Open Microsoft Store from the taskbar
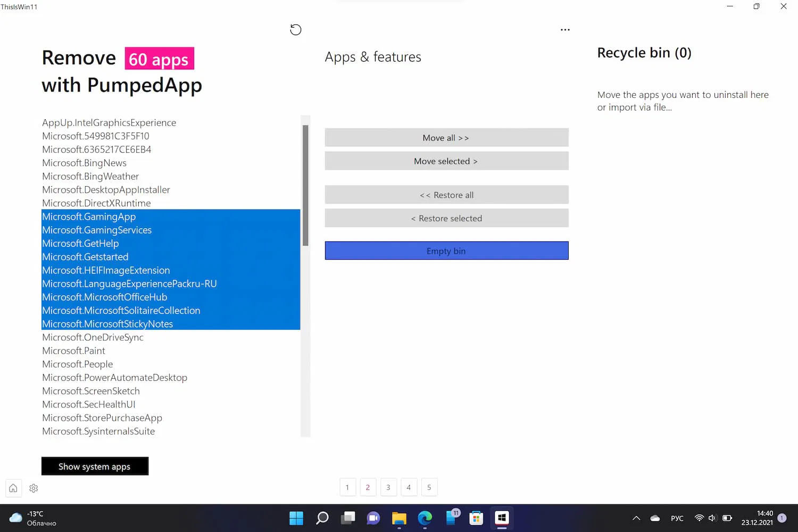The height and width of the screenshot is (532, 798). [x=476, y=518]
